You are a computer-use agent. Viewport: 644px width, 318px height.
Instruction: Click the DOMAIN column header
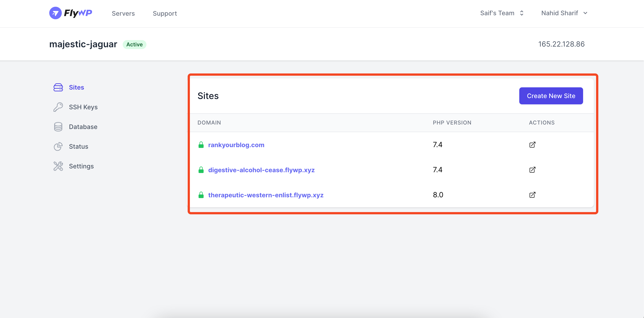209,122
